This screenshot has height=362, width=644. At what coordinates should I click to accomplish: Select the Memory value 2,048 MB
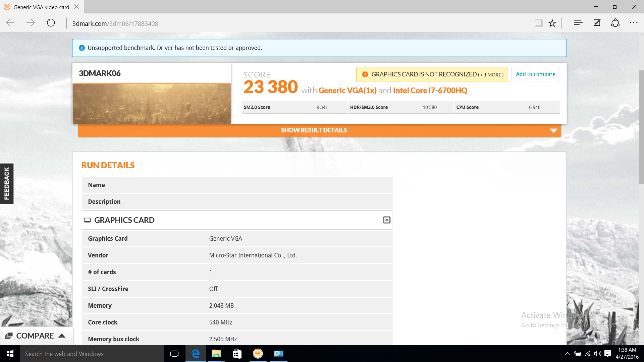point(221,306)
